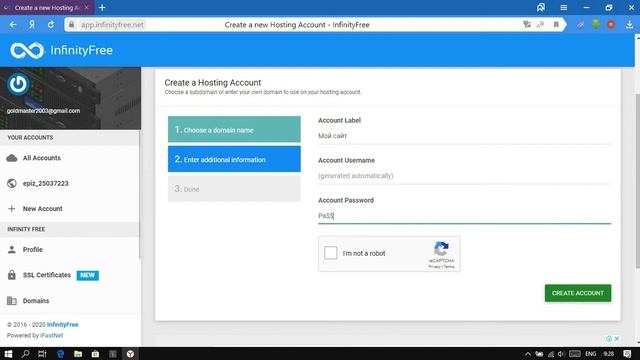Screen dimensions: 640x360
Task: Open reader mode icon in address bar
Action: [x=540, y=24]
